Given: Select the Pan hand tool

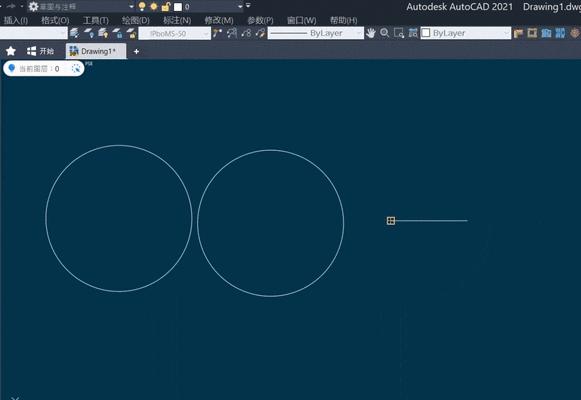Looking at the screenshot, I should tap(370, 33).
